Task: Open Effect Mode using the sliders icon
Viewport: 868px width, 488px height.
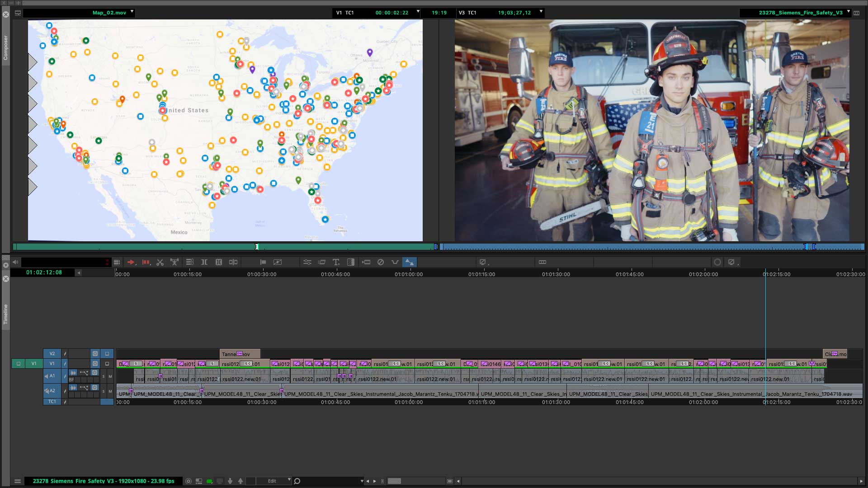Action: [307, 262]
